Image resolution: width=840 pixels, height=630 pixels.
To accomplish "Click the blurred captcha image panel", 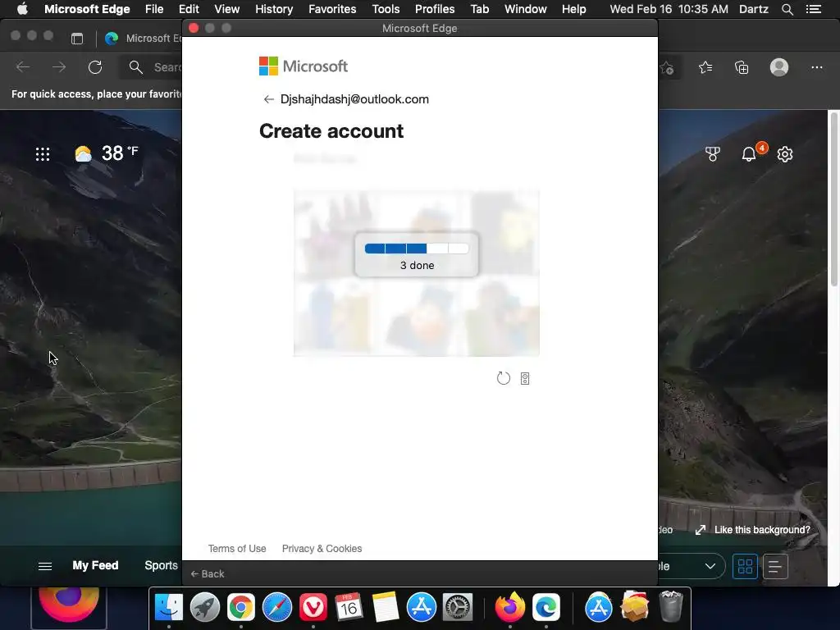I will 416,273.
